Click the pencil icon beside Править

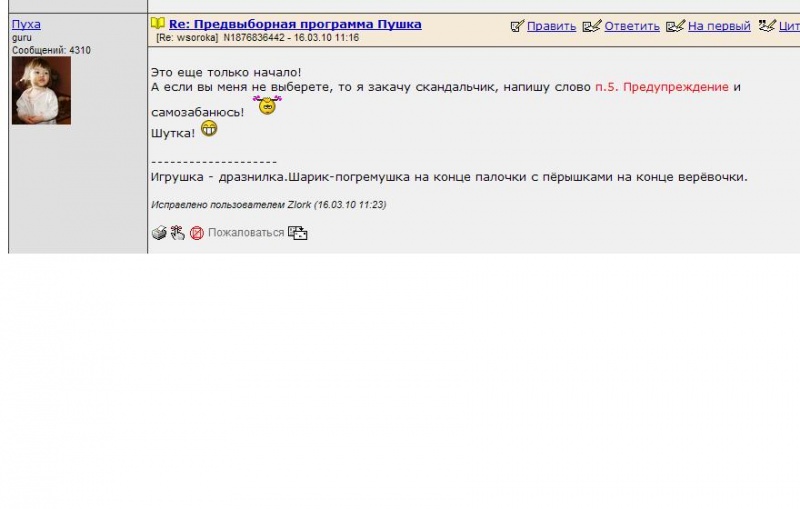click(517, 26)
